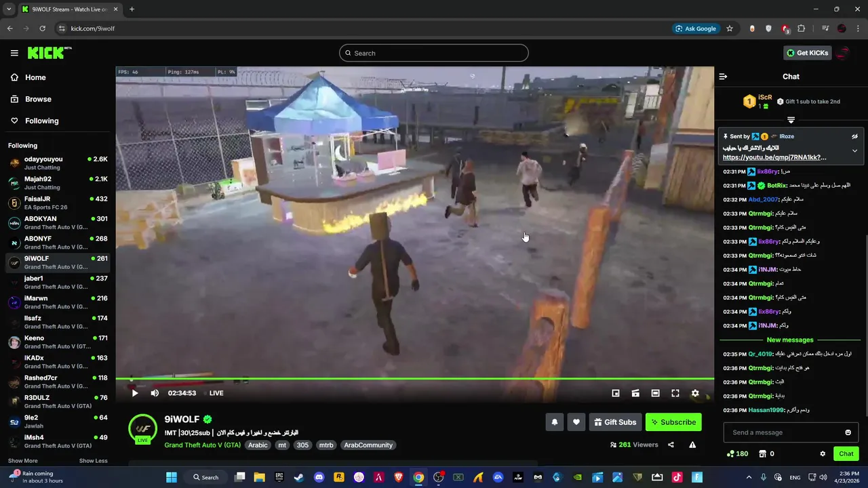Screen dimensions: 868x488
Task: Play the stream video
Action: pyautogui.click(x=135, y=393)
